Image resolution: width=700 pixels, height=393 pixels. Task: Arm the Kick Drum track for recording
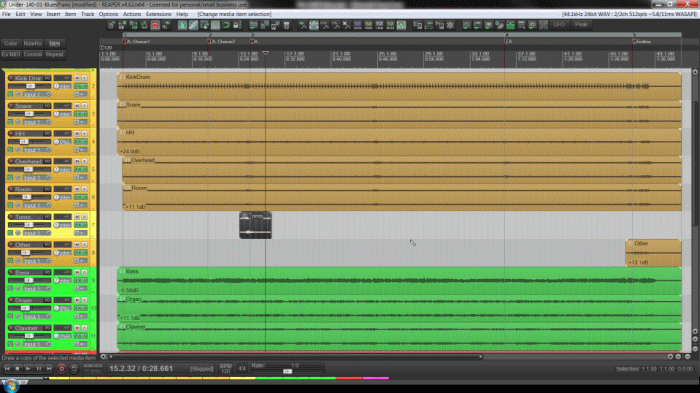click(11, 78)
